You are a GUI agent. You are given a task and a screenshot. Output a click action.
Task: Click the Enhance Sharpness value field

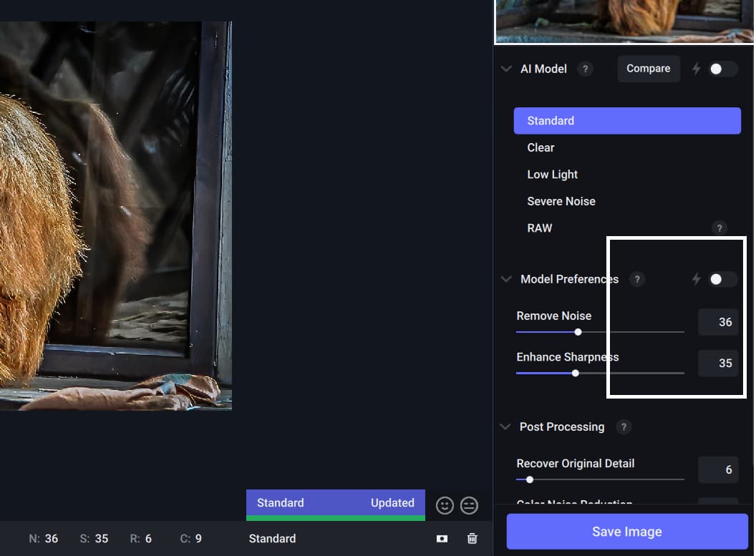coord(718,363)
